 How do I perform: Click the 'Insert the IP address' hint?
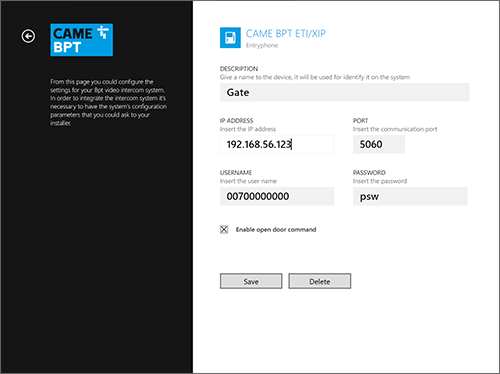point(248,129)
